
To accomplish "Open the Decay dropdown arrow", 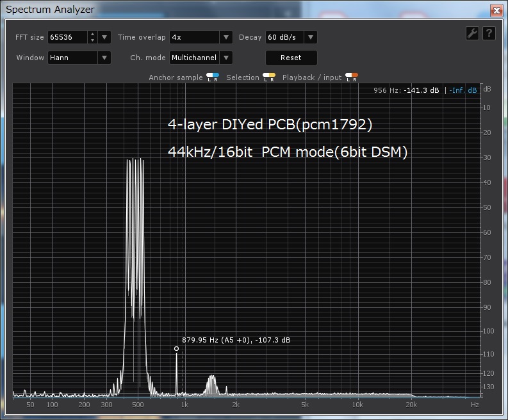I will point(310,37).
